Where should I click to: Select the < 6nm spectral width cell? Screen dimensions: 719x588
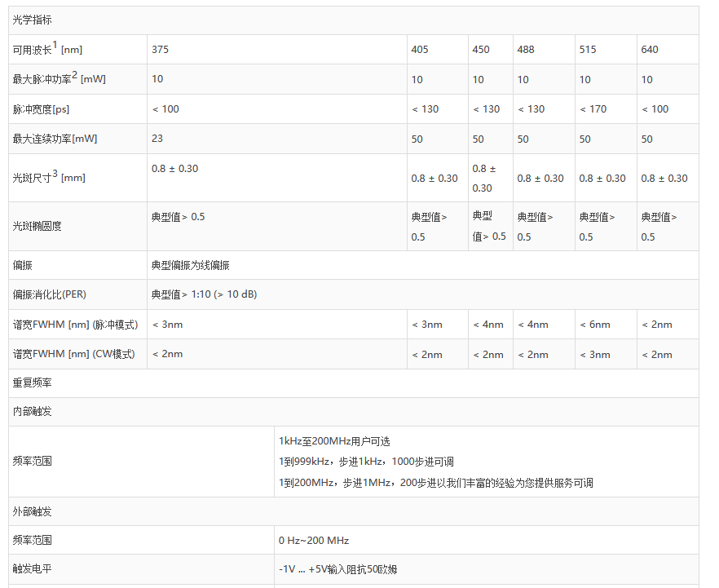594,325
